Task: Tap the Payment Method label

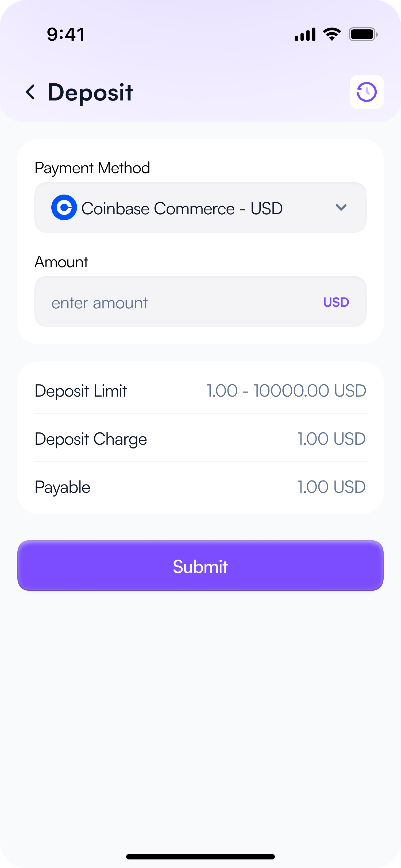Action: pyautogui.click(x=92, y=168)
